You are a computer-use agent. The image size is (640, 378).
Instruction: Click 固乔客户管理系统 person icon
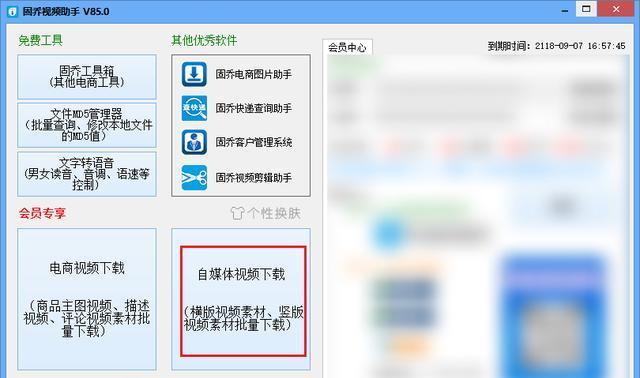(x=194, y=142)
